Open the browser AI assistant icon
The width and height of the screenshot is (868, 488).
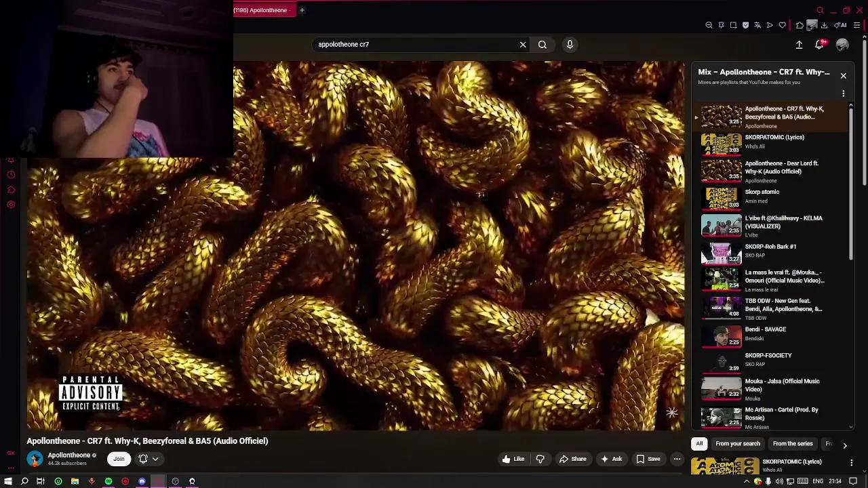pos(840,25)
